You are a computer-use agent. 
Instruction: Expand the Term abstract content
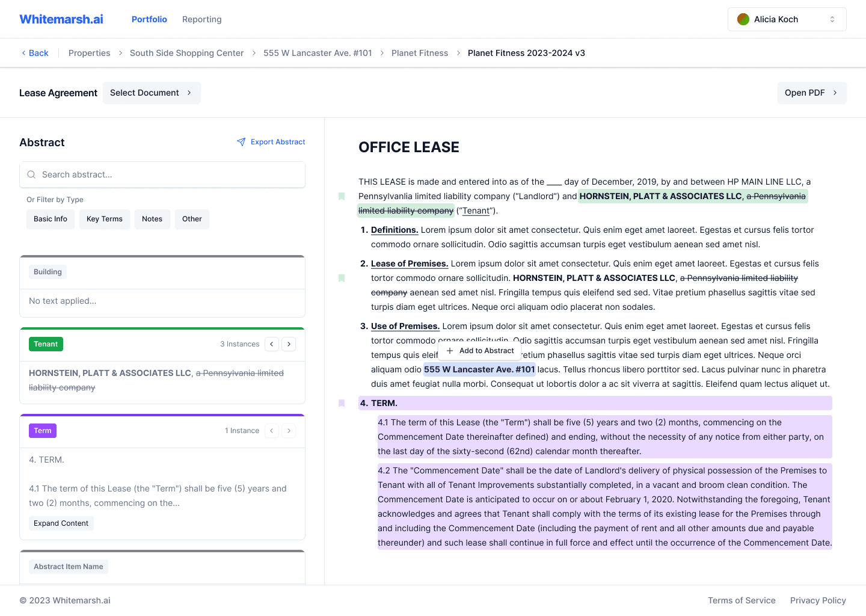61,523
